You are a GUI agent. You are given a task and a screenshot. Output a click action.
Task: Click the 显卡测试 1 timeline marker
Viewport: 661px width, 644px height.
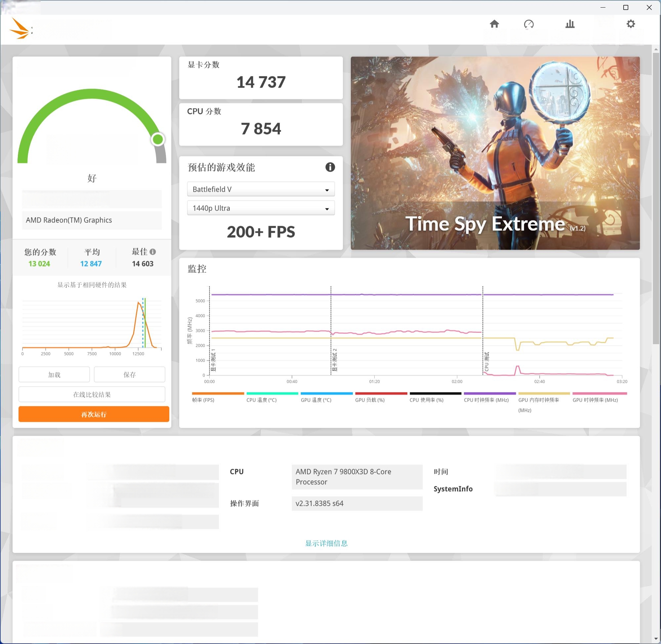213,360
